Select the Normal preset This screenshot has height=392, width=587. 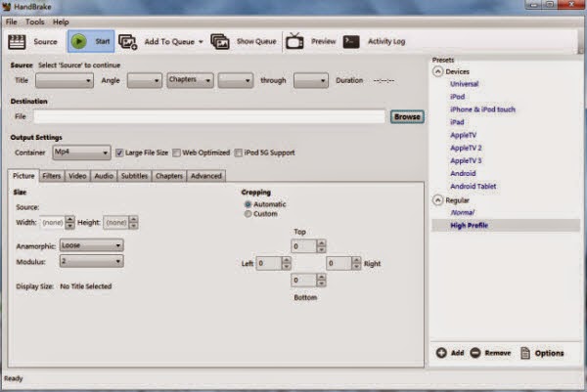click(x=463, y=212)
